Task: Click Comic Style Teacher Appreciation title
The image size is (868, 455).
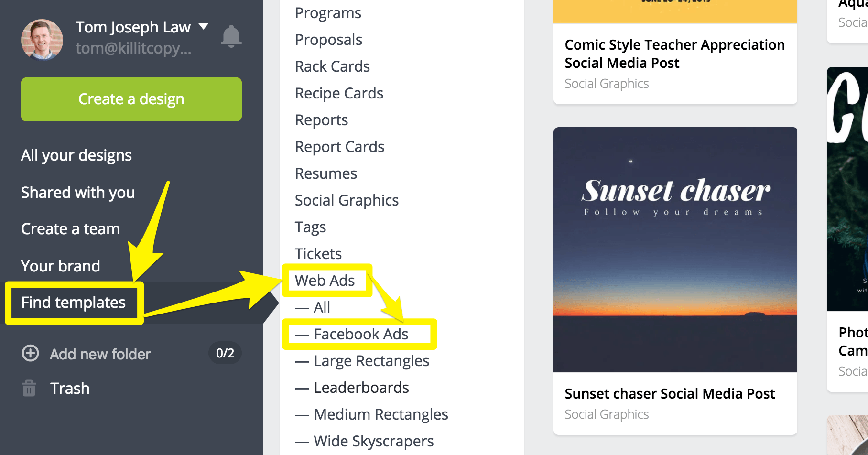Action: [674, 54]
